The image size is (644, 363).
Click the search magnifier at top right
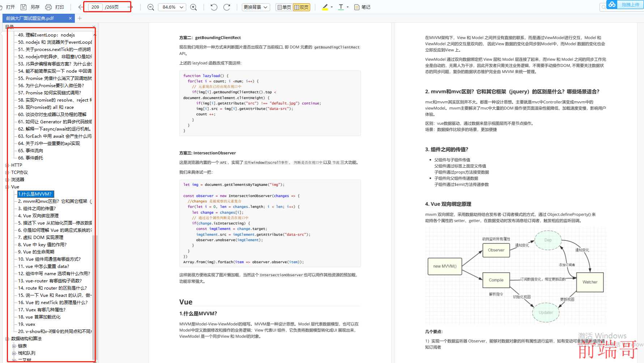604,7
